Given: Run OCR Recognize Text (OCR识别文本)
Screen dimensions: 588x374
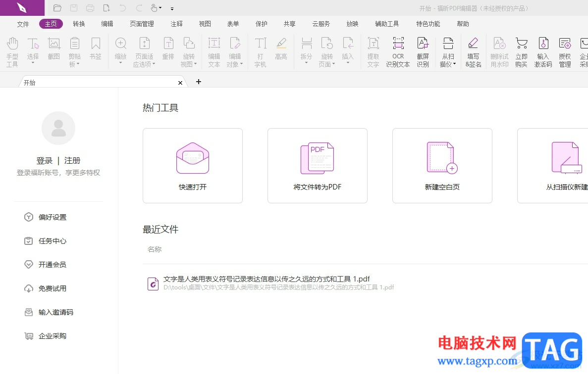Looking at the screenshot, I should [x=398, y=52].
